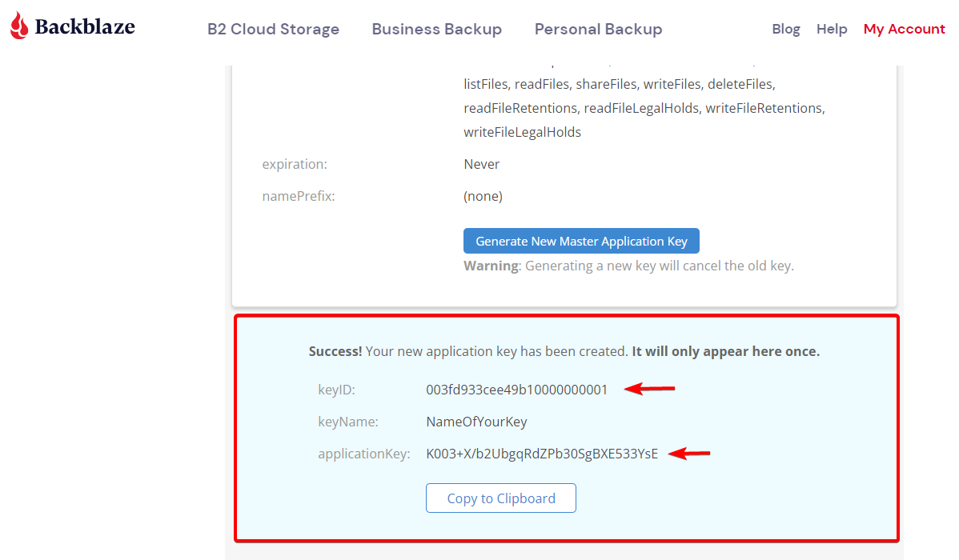
Task: Go to the Blog link
Action: click(786, 29)
